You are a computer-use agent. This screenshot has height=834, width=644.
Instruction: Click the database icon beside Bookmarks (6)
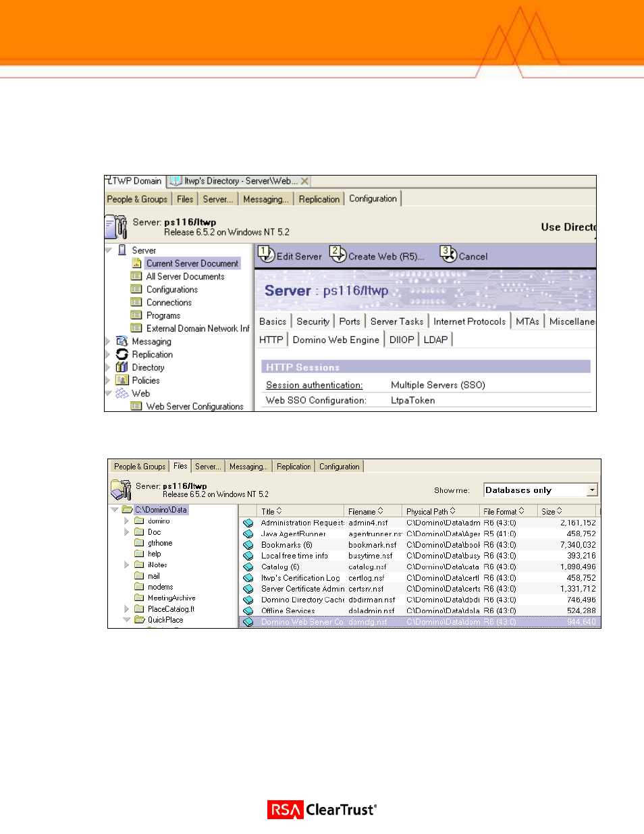point(248,545)
